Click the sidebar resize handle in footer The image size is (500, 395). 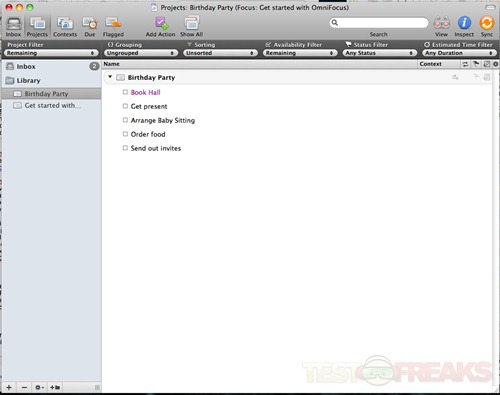click(x=97, y=387)
